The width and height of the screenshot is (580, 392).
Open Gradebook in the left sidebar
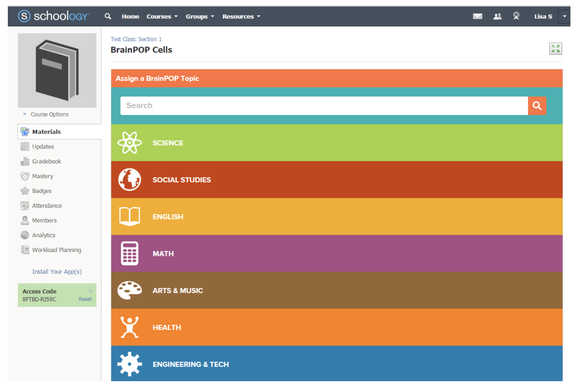tap(46, 161)
